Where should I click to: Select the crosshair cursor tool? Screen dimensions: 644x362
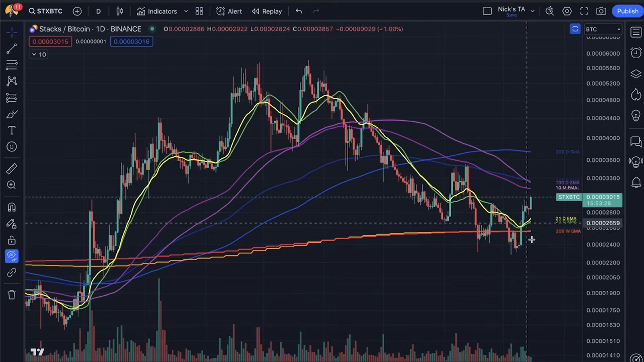[12, 32]
